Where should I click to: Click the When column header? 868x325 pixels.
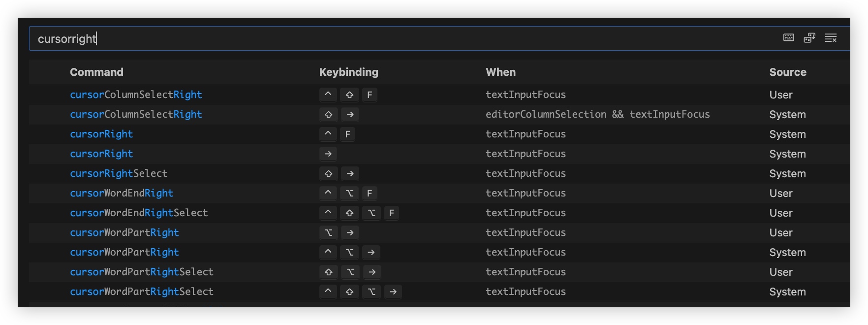click(500, 72)
